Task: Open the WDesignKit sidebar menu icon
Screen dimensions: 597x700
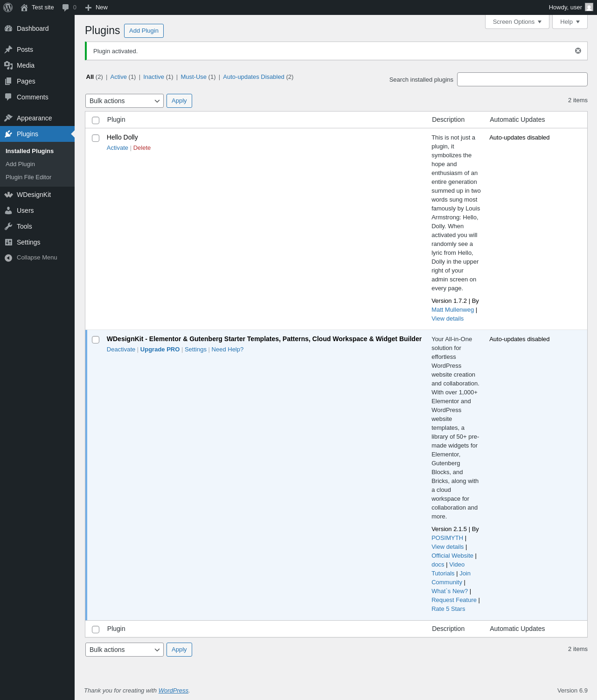Action: (x=8, y=195)
